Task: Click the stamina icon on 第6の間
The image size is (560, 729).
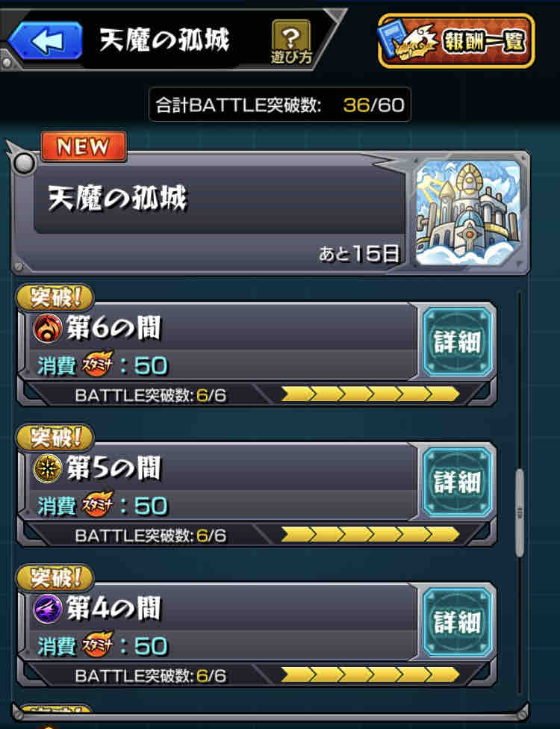Action: click(98, 365)
